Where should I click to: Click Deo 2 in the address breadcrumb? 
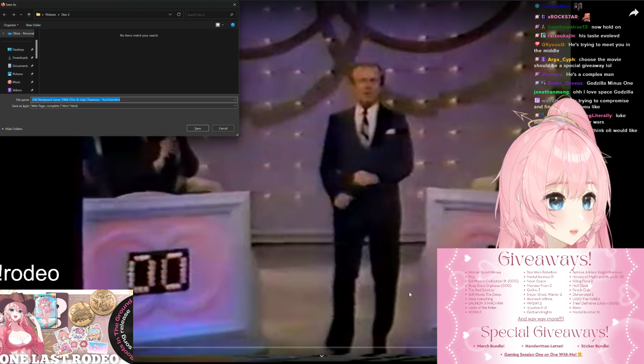(66, 14)
